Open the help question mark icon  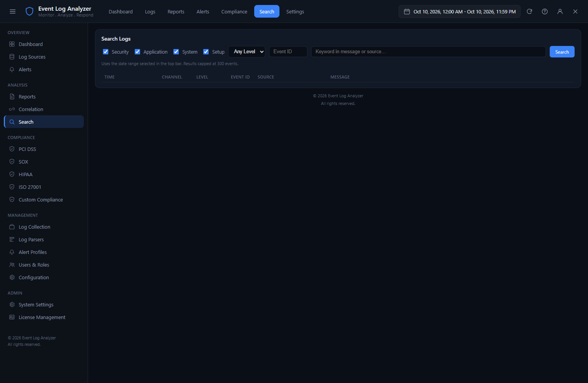click(545, 11)
